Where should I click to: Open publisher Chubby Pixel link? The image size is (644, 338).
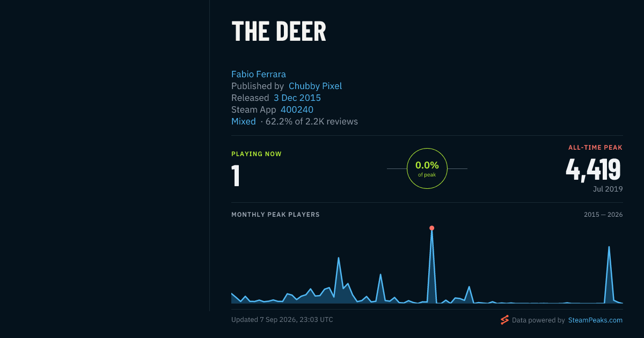click(x=315, y=86)
